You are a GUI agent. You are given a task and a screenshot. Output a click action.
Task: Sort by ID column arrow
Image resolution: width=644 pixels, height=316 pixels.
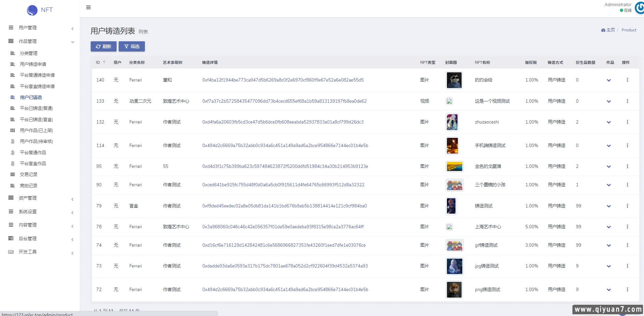click(104, 62)
